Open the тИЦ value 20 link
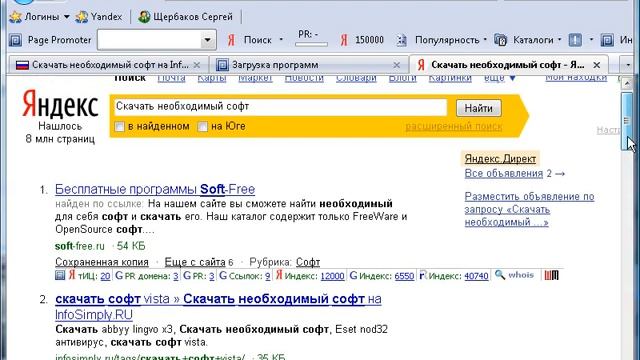The height and width of the screenshot is (360, 640). point(105,276)
